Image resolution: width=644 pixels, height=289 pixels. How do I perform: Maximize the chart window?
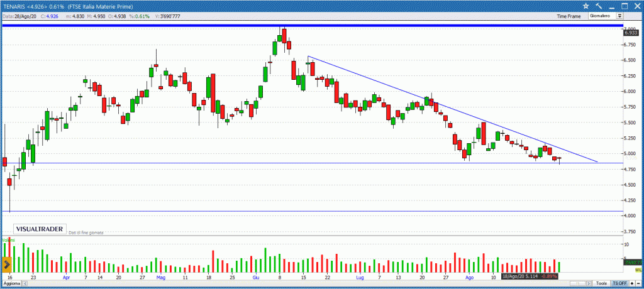[x=625, y=6]
